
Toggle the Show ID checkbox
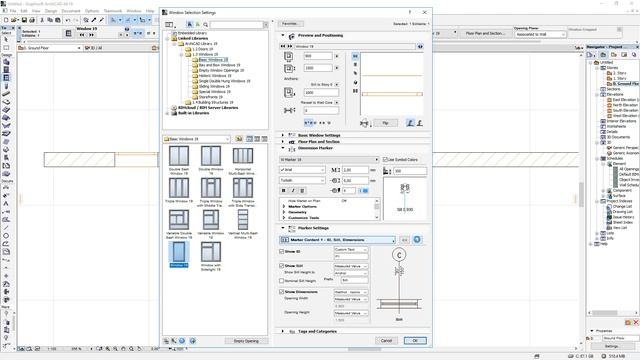coord(282,251)
